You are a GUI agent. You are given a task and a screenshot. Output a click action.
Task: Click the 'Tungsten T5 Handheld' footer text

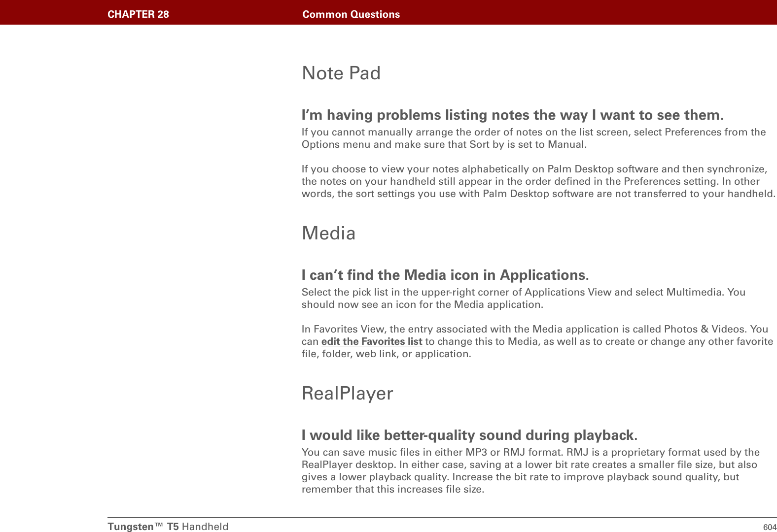tap(168, 527)
